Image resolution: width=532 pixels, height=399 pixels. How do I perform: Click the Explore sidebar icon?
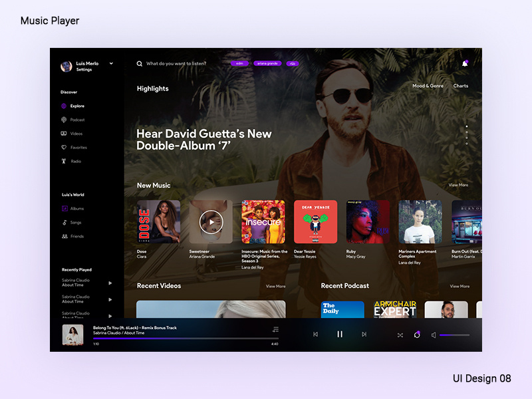point(64,106)
